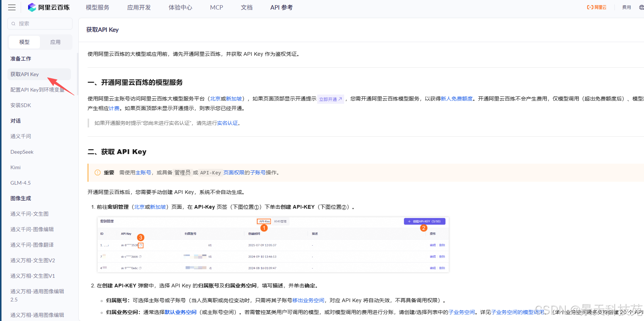Click 新加坡 link in step 1
Image resolution: width=644 pixels, height=321 pixels.
(158, 207)
